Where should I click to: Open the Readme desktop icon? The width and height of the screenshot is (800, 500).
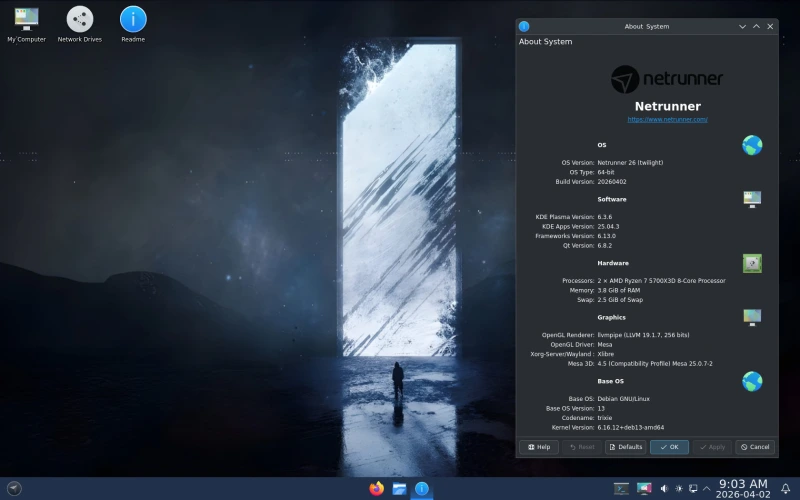(133, 19)
